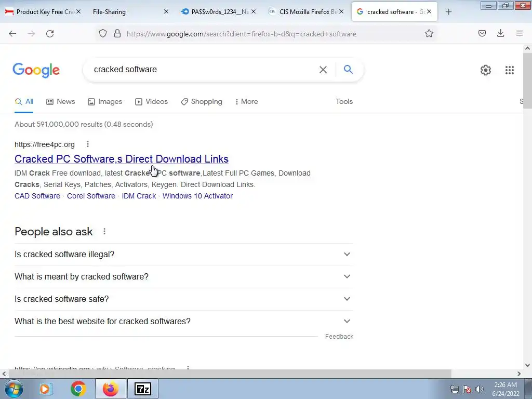Image resolution: width=532 pixels, height=399 pixels.
Task: Switch to Videos results
Action: pyautogui.click(x=151, y=102)
